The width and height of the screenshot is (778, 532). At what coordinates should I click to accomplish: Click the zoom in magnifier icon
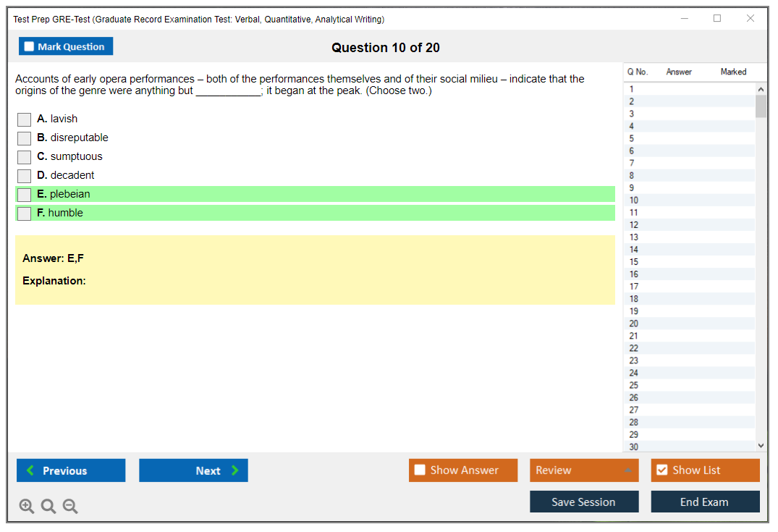coord(27,507)
